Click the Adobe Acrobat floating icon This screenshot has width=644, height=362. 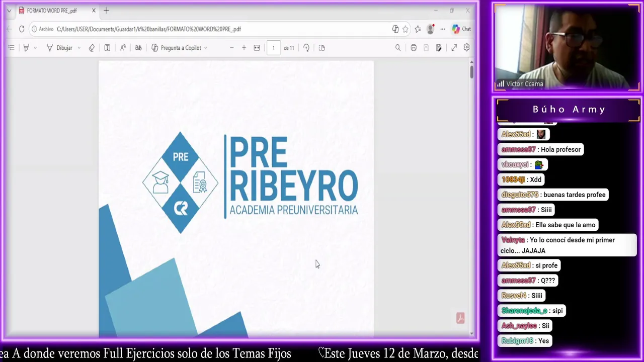(x=460, y=318)
